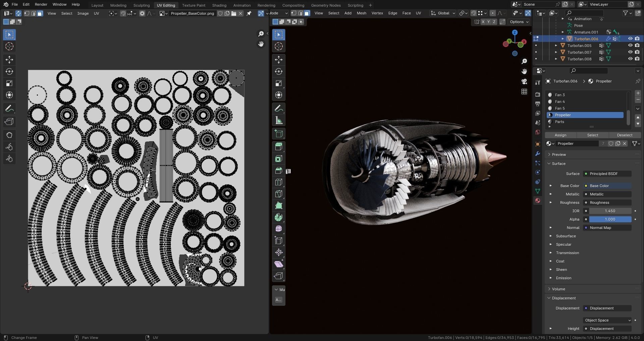Open the Render menu
This screenshot has height=341, width=644.
tap(41, 4)
